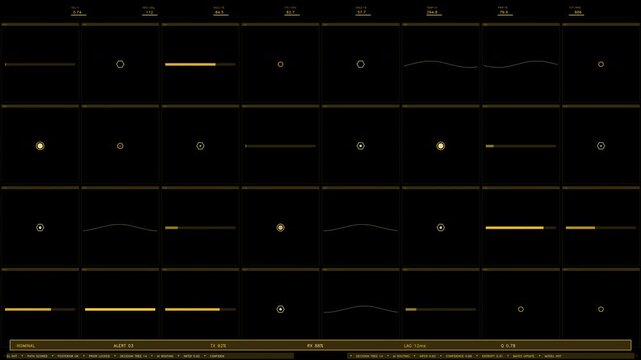Click the slightly filled slider in row two, column seven
The height and width of the screenshot is (360, 641).
521,146
